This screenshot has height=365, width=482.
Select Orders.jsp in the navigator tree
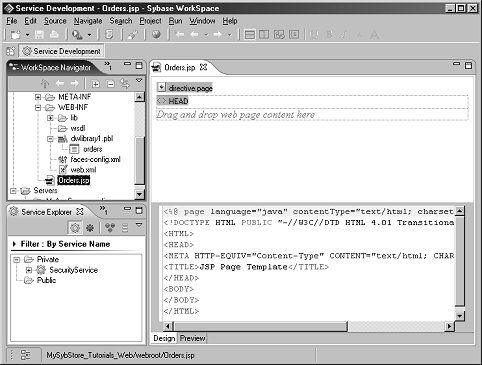[x=74, y=180]
